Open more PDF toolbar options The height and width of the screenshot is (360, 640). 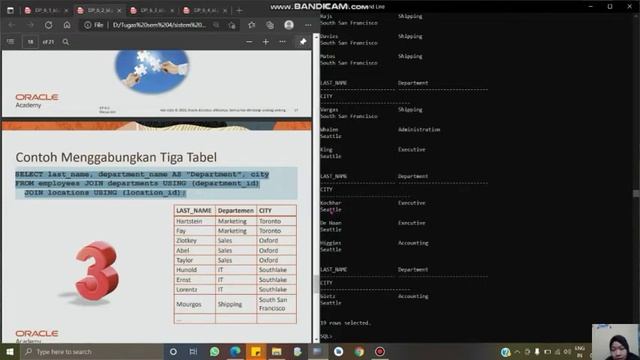coord(282,42)
